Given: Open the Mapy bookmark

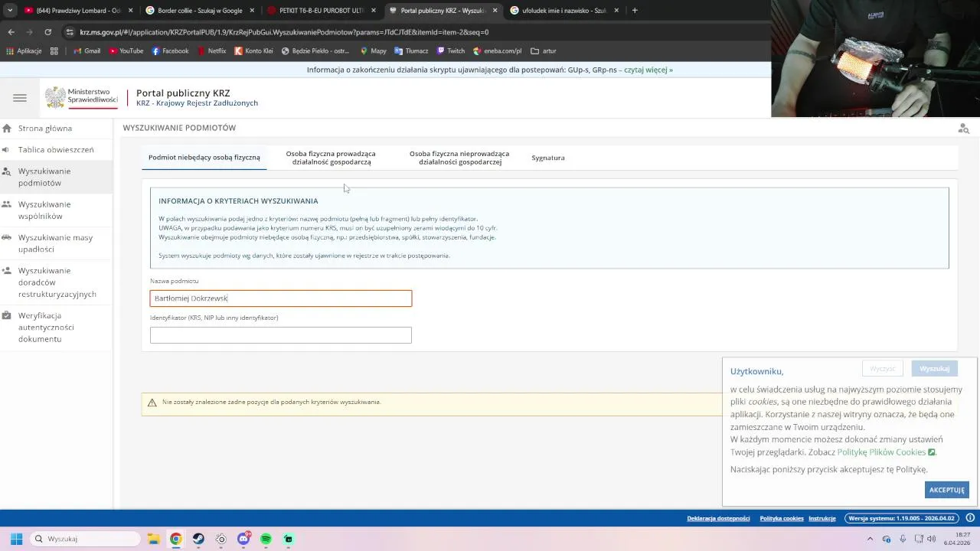Looking at the screenshot, I should click(372, 51).
